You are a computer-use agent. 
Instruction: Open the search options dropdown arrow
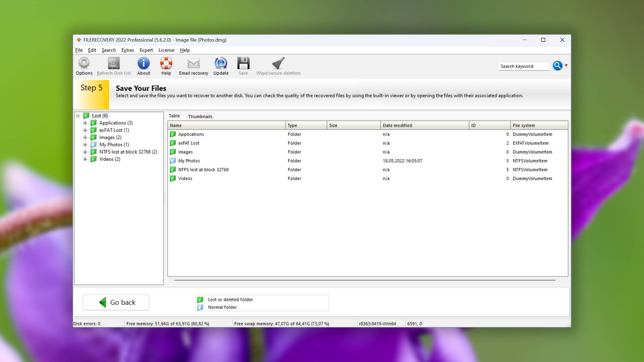tap(566, 65)
